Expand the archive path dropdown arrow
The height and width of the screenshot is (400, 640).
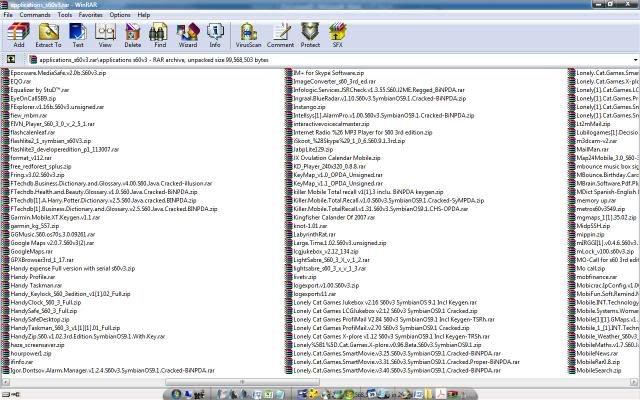pyautogui.click(x=636, y=60)
